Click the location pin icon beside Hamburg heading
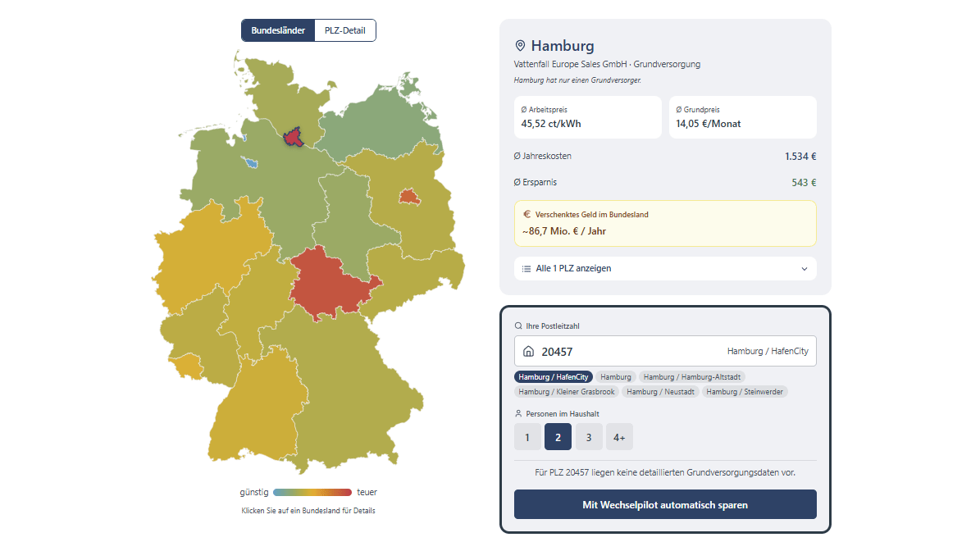This screenshot has width=980, height=551. pyautogui.click(x=519, y=46)
